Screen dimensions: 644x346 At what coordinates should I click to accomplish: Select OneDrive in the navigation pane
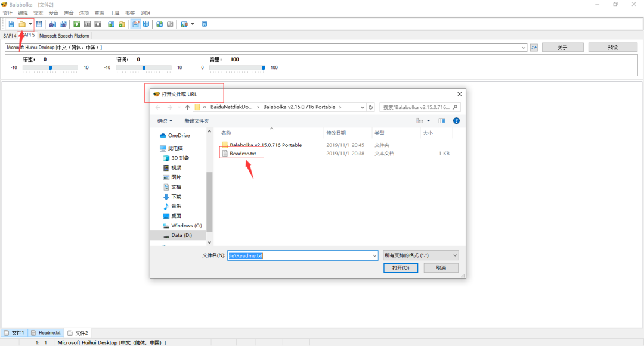coord(179,135)
